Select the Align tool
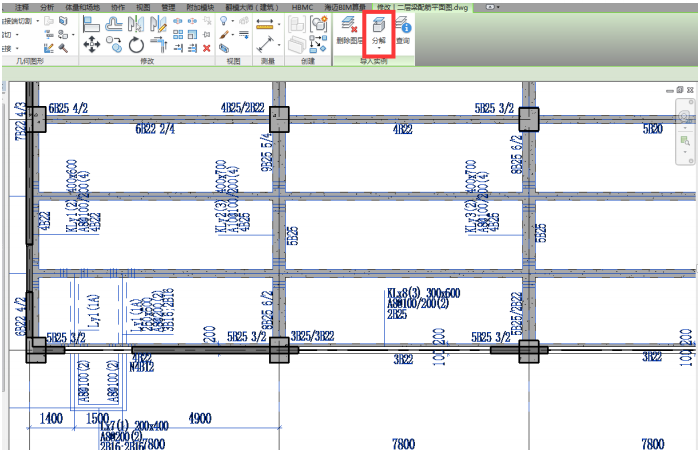This screenshot has width=699, height=453. click(x=91, y=24)
